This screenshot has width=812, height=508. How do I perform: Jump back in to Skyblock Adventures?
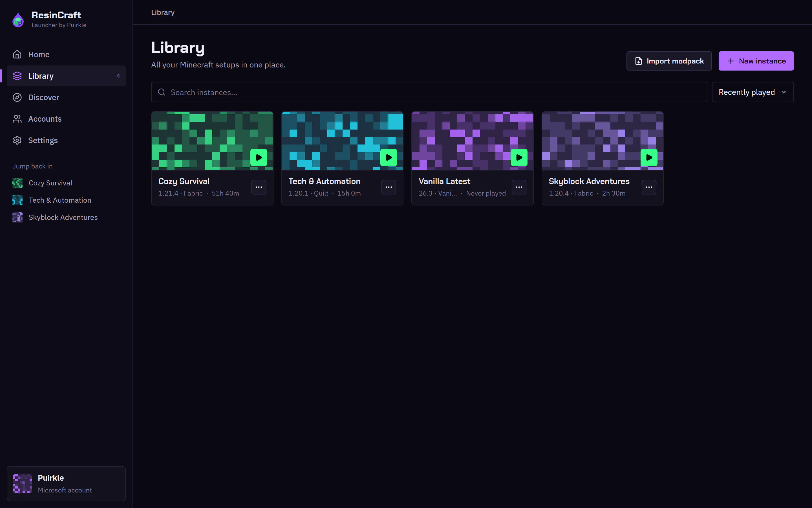click(x=66, y=217)
